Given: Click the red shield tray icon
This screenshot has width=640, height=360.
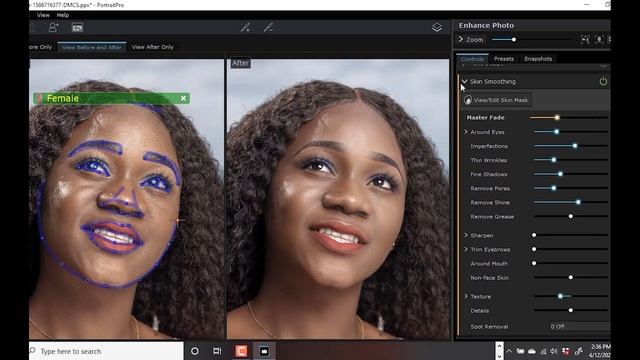Looking at the screenshot, I should point(566,351).
